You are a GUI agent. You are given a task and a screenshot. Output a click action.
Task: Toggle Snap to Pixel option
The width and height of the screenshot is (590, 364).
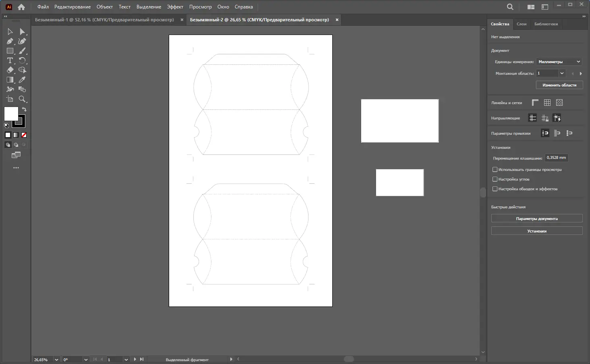(x=569, y=133)
